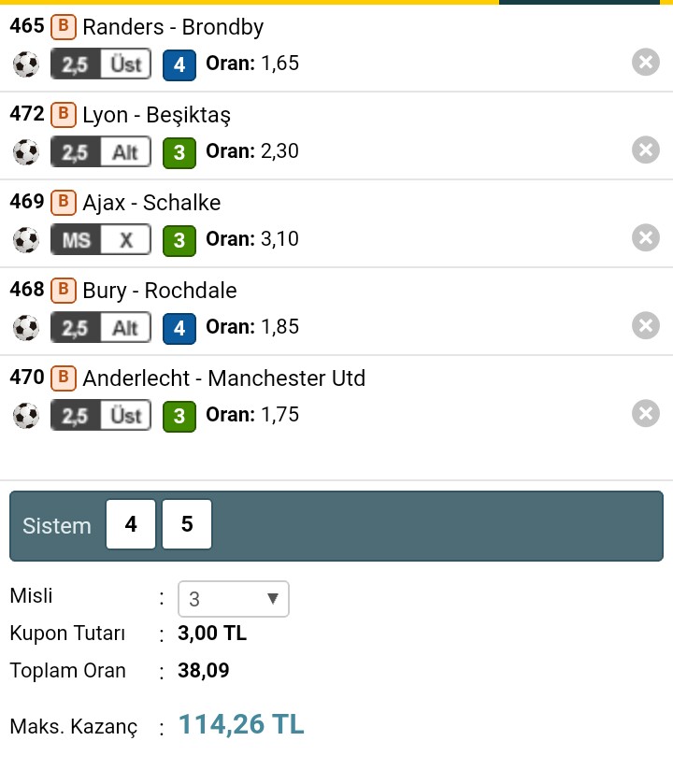Open the Anderlecht - Manchester Utd match
Screen dimensions: 673x784
point(223,378)
